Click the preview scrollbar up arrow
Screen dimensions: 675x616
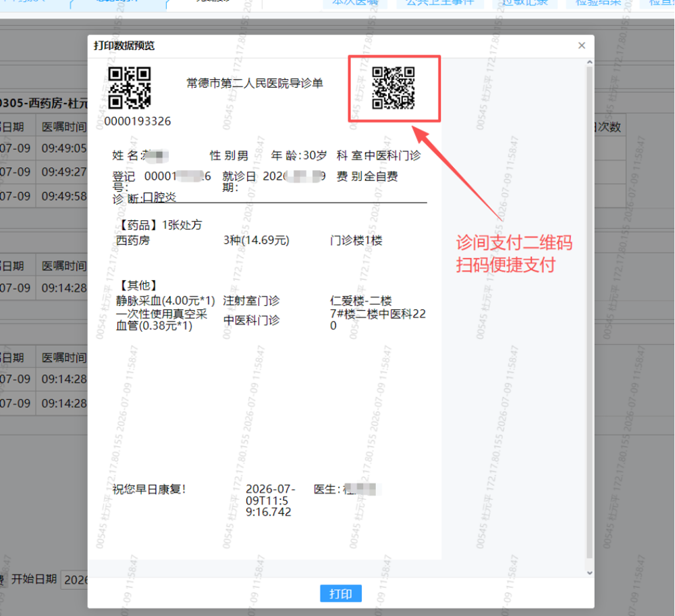tap(590, 62)
